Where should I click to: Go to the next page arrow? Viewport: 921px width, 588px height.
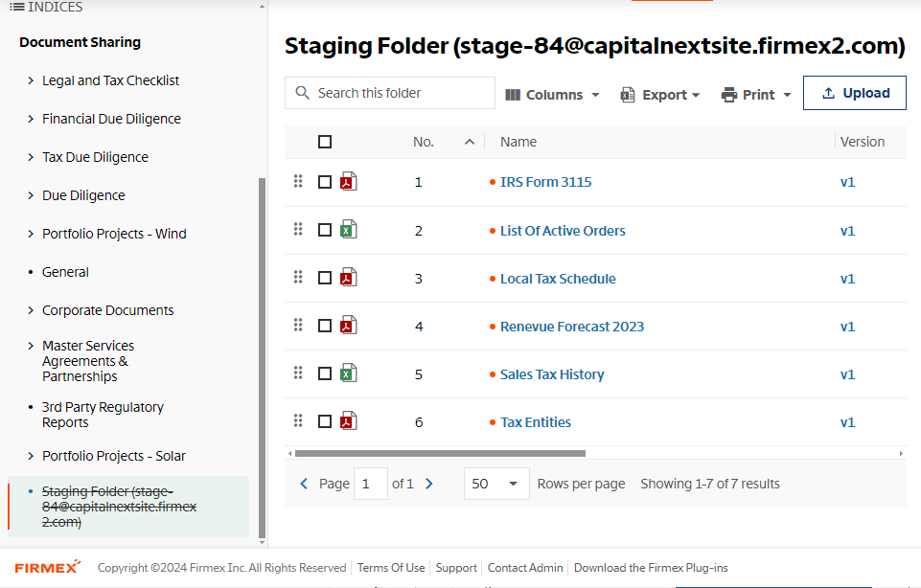point(428,484)
